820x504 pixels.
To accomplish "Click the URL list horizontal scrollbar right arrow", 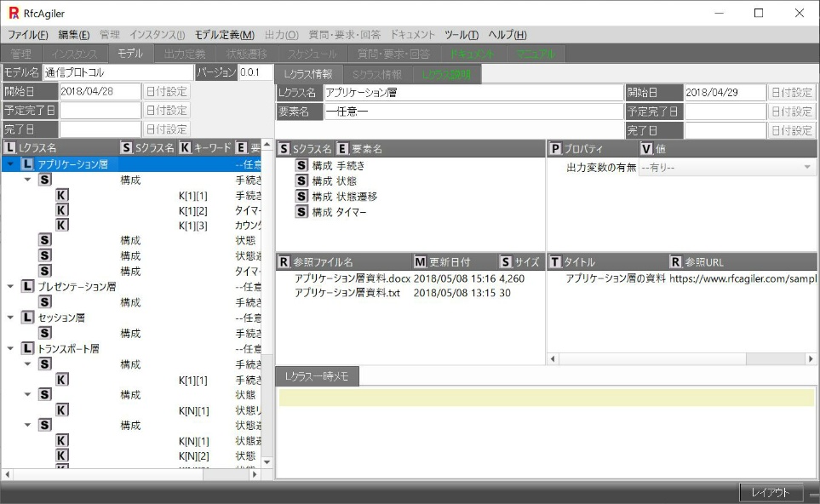I will coord(811,358).
